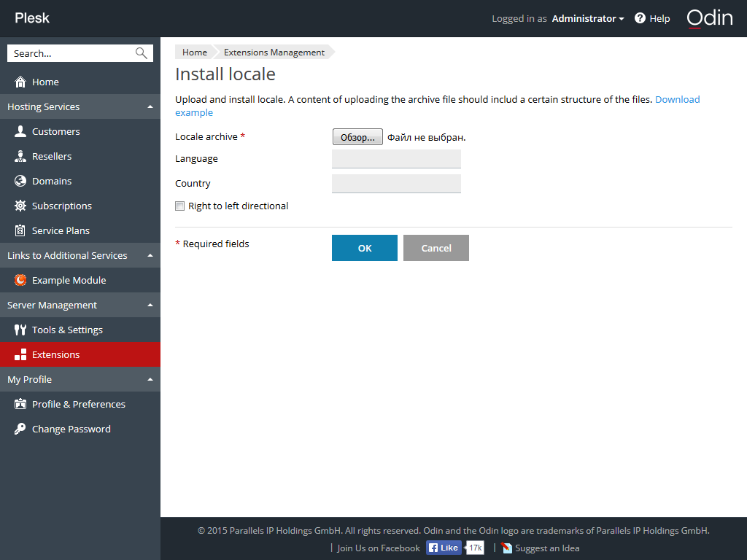Click the Download example link
The height and width of the screenshot is (560, 747).
tap(677, 99)
